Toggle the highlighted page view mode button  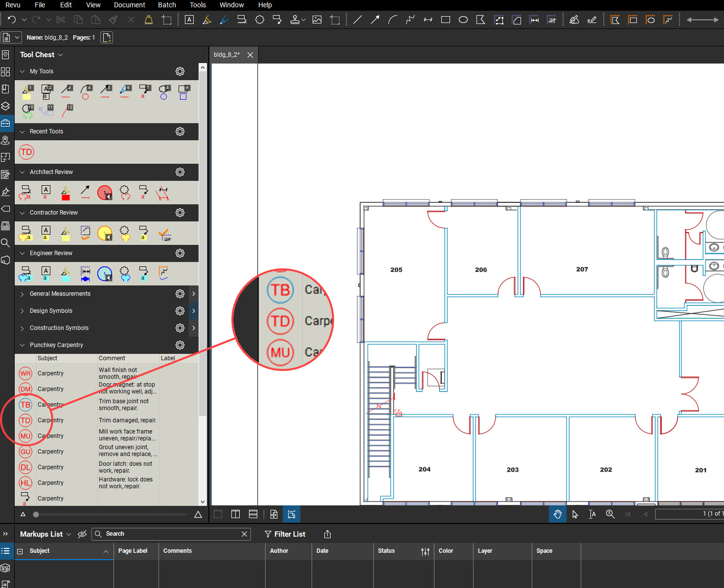click(x=292, y=514)
